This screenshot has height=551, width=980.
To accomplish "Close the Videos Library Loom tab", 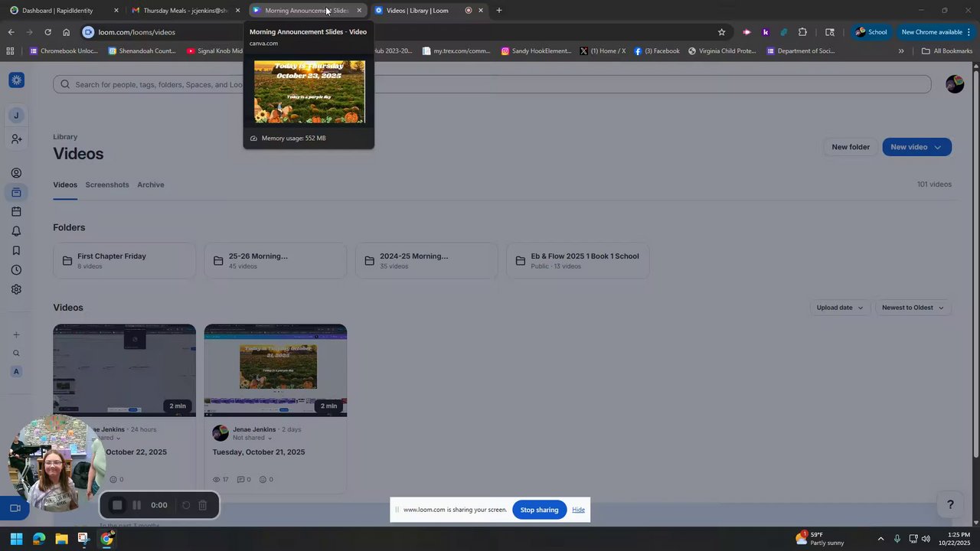I will 481,11.
